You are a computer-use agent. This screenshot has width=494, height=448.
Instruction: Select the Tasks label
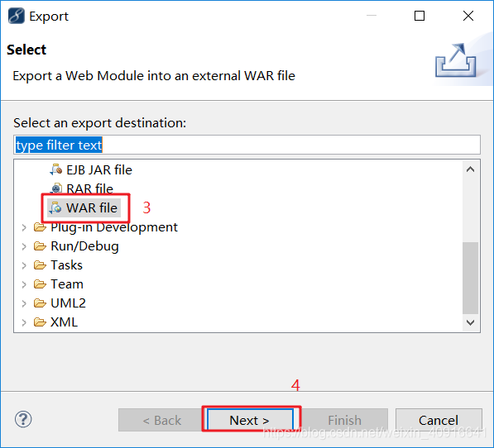[x=66, y=265]
